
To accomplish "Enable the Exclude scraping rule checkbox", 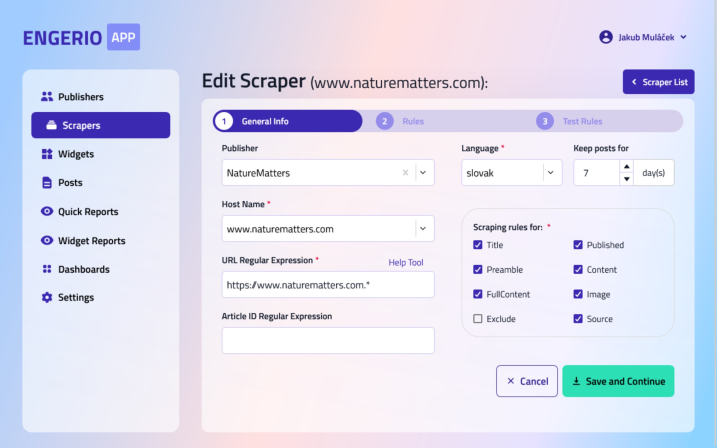I will pyautogui.click(x=477, y=319).
